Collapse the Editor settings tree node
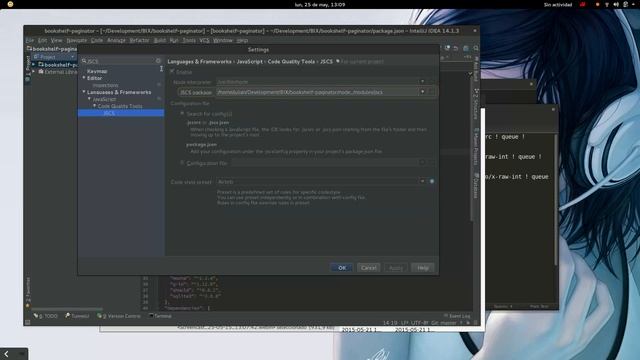640x360 pixels. [84, 78]
